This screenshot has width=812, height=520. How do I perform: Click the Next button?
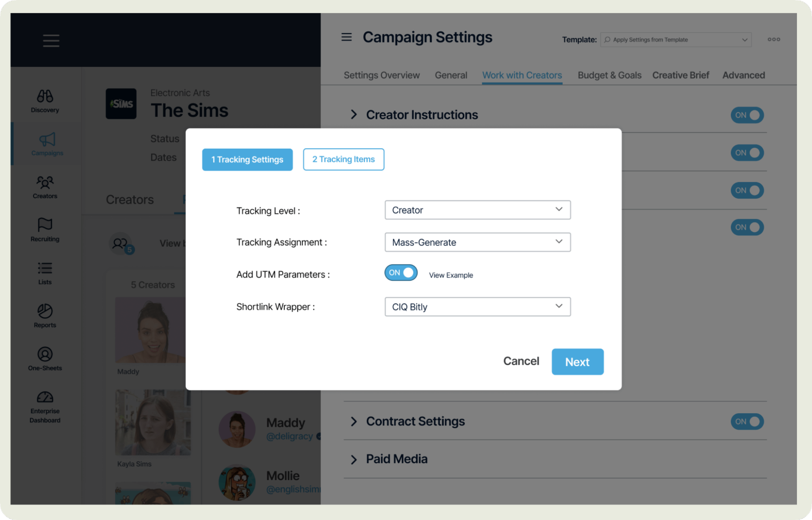577,362
